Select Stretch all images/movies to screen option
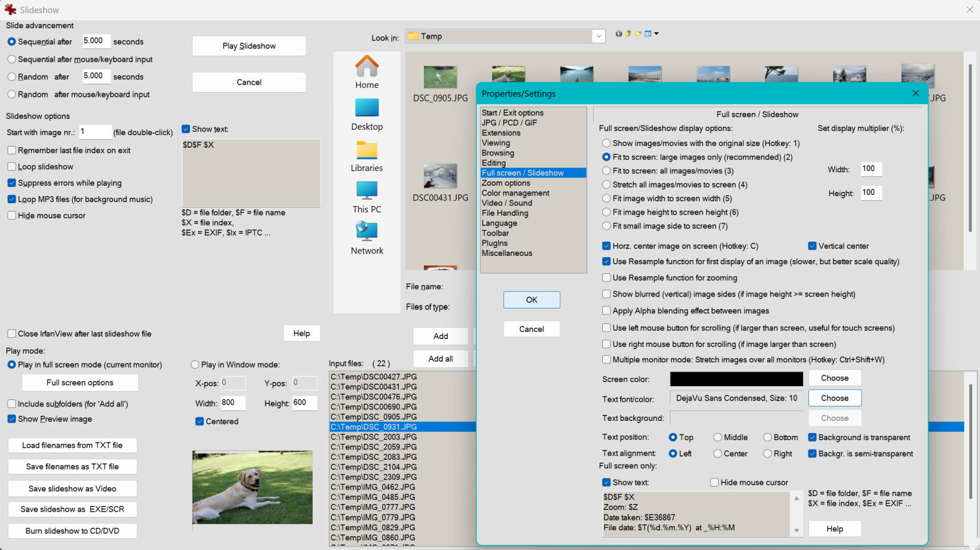The image size is (980, 550). pos(607,185)
